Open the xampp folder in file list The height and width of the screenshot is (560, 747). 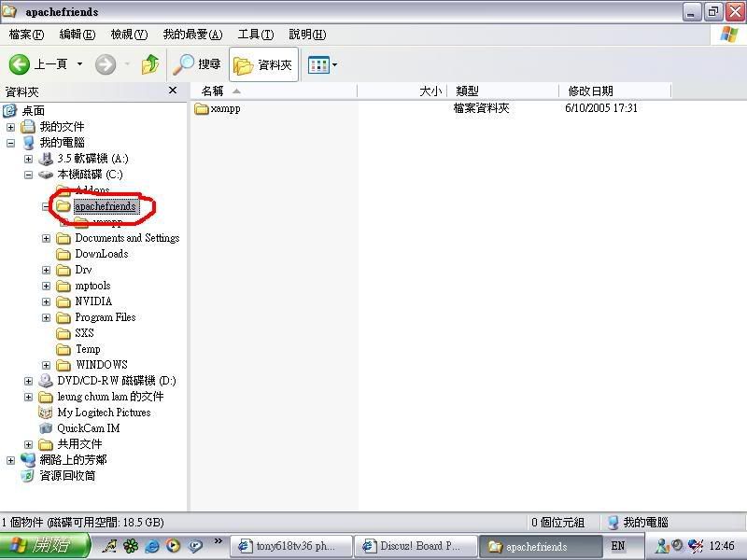[x=225, y=108]
